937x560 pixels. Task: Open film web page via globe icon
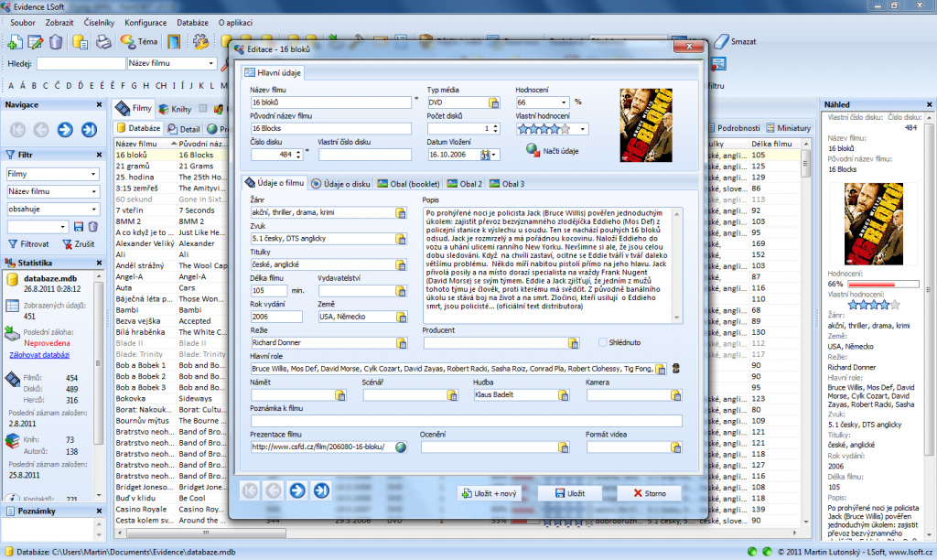tap(401, 447)
